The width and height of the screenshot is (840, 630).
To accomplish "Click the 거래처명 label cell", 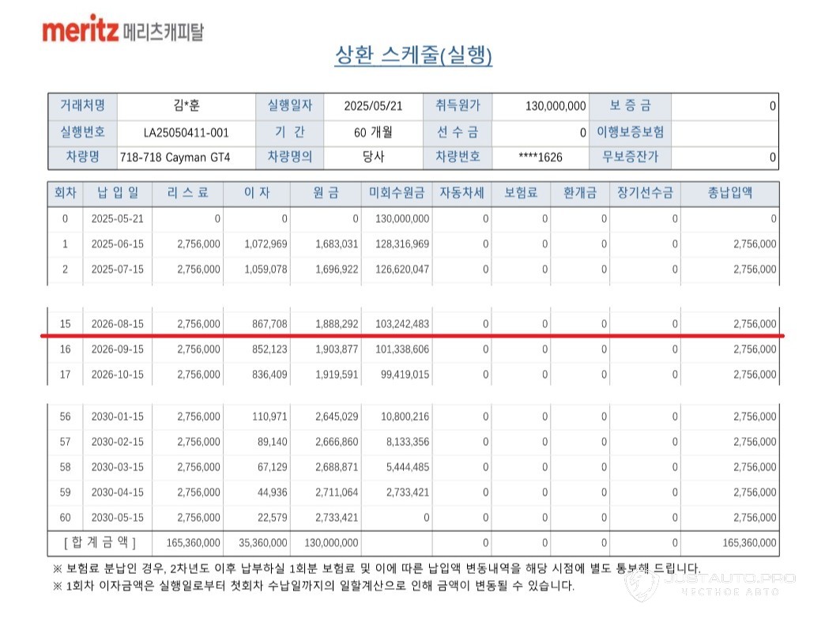I will (x=82, y=106).
